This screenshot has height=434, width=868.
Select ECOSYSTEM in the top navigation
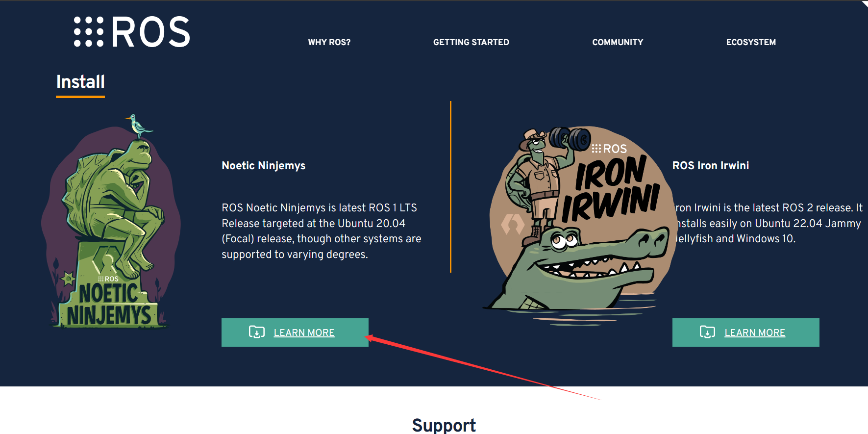[750, 42]
